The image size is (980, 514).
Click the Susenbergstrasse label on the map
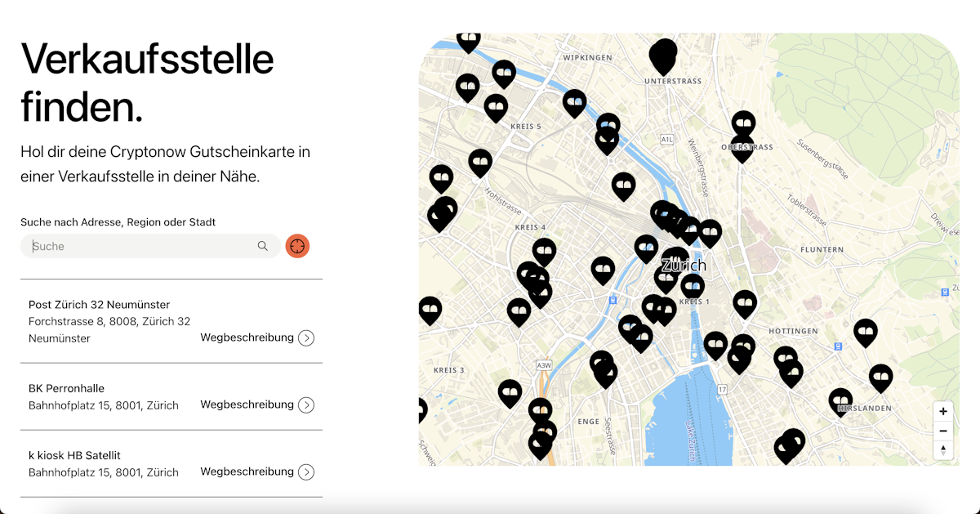click(822, 157)
